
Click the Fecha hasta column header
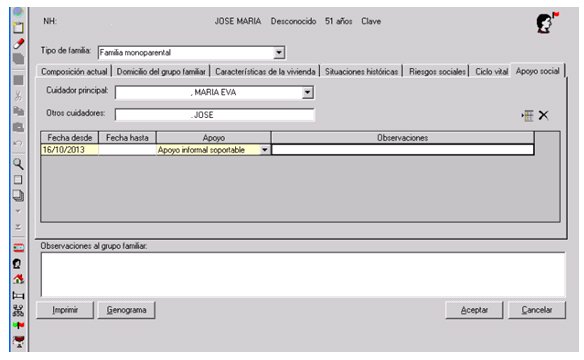(127, 138)
